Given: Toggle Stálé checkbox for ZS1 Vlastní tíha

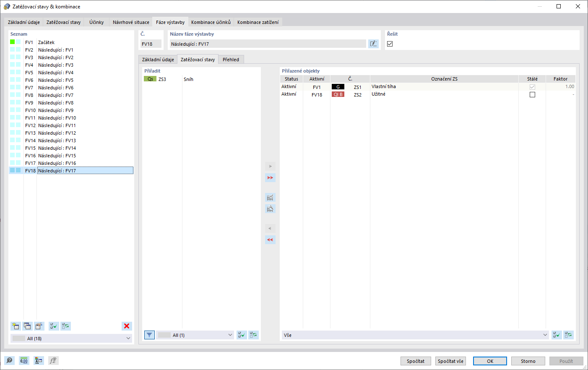Looking at the screenshot, I should pos(532,87).
